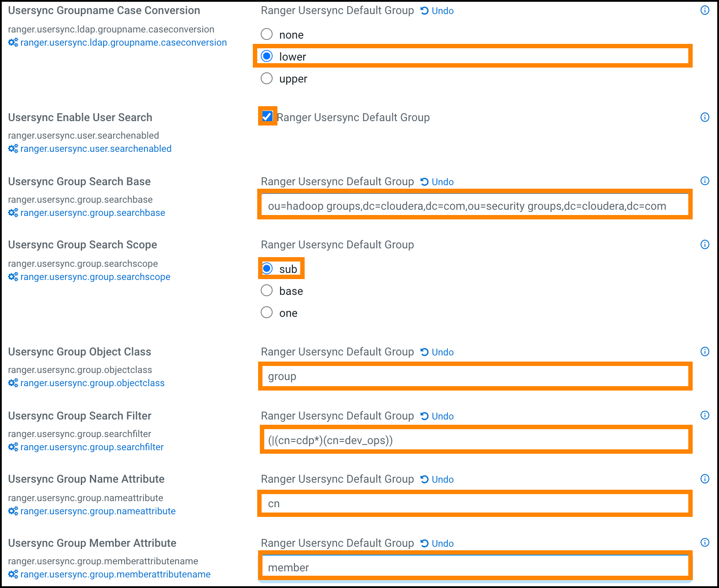Open the ranger.usersync.group.searchfilter link
Image resolution: width=719 pixels, height=588 pixels.
91,447
